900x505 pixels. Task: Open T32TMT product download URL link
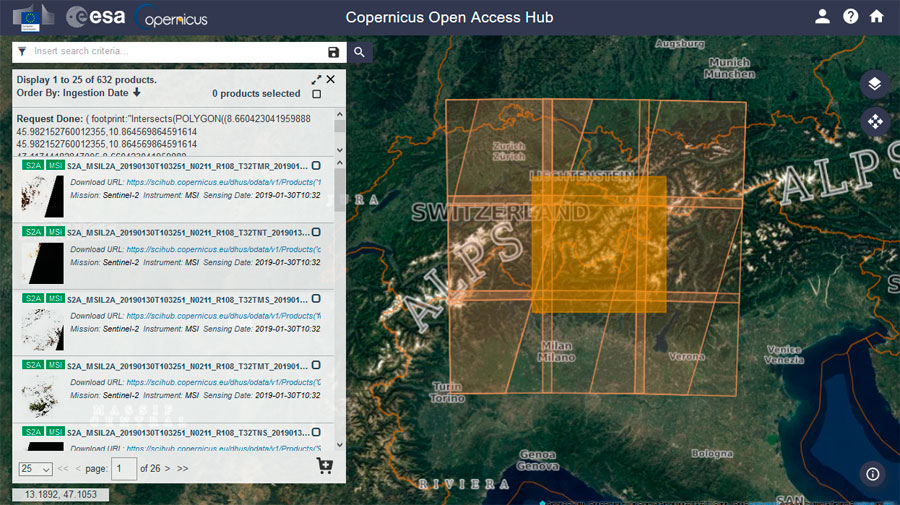[x=224, y=382]
